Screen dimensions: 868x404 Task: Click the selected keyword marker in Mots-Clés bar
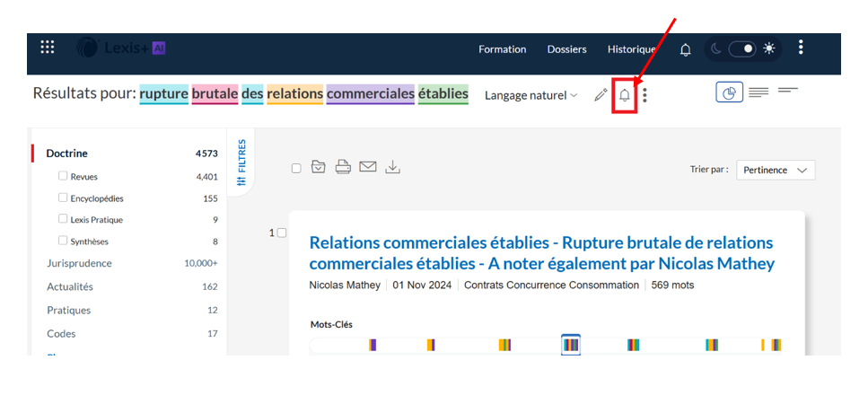tap(571, 345)
